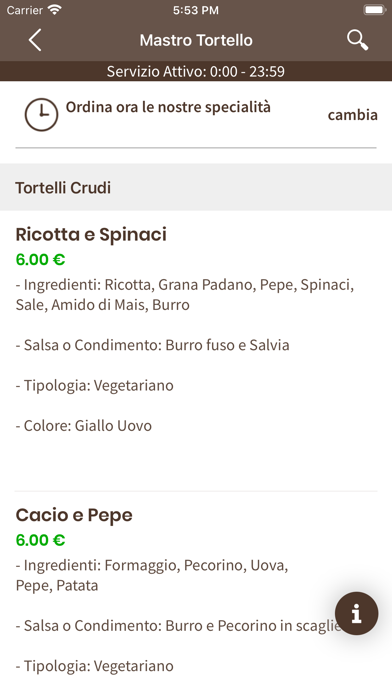Tap the Burro fuso e Salvia line
The height and width of the screenshot is (696, 392).
[152, 345]
